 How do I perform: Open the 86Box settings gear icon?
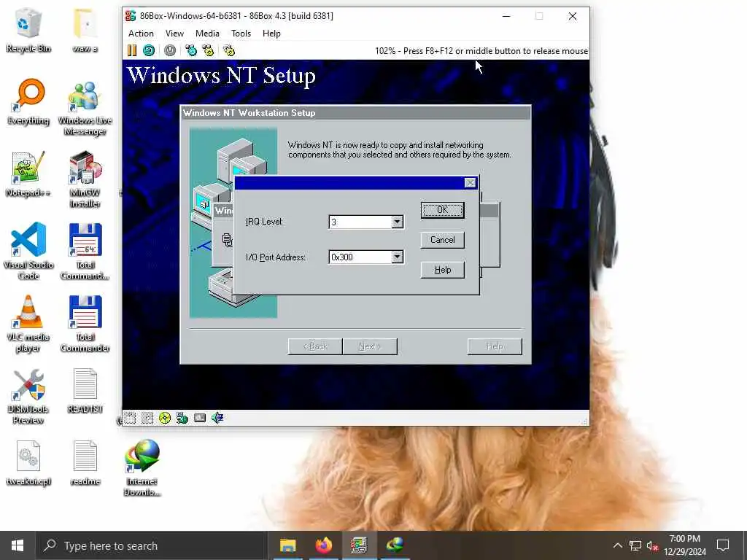(x=229, y=50)
